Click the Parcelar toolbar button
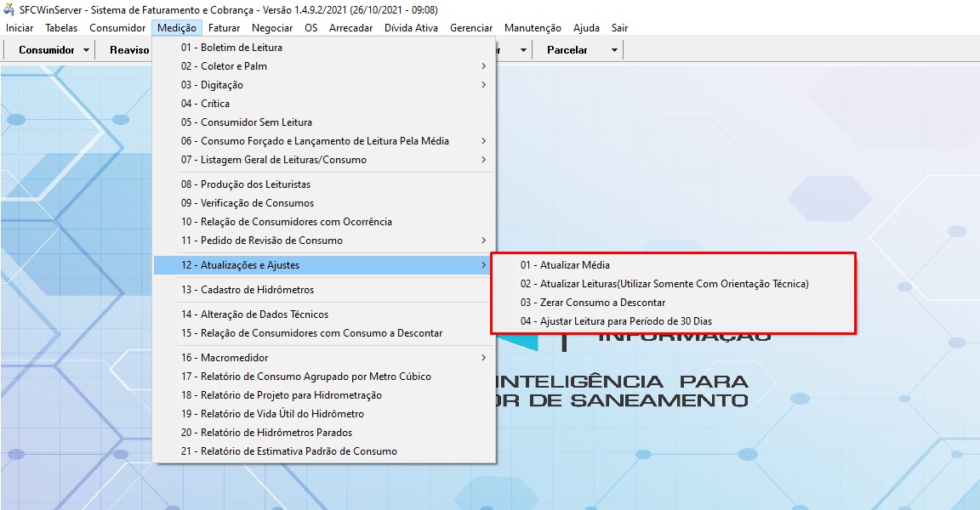Screen dimensions: 980x510 click(567, 50)
